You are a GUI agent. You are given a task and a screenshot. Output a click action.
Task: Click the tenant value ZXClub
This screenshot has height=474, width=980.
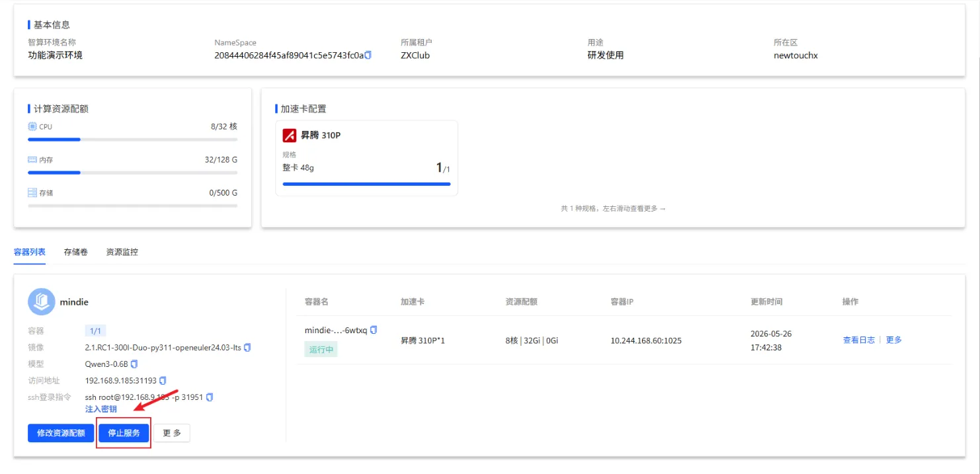pos(415,56)
